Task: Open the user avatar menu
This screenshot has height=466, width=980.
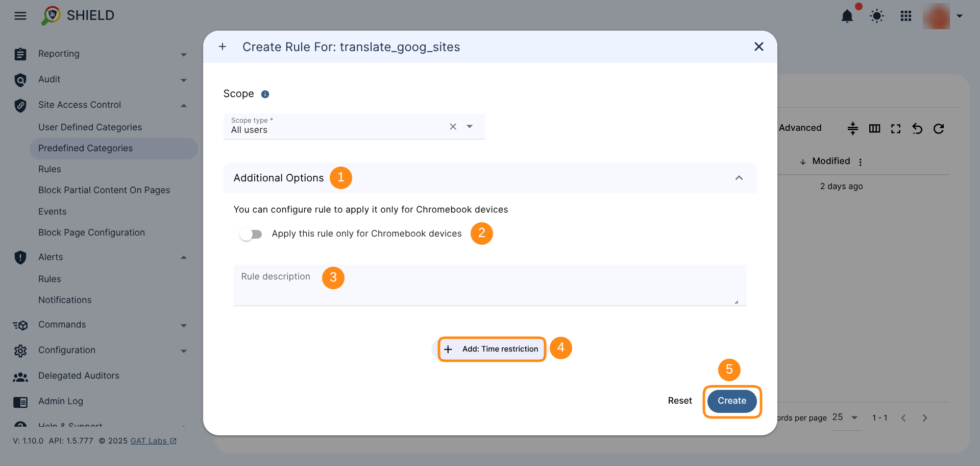Action: [x=936, y=16]
